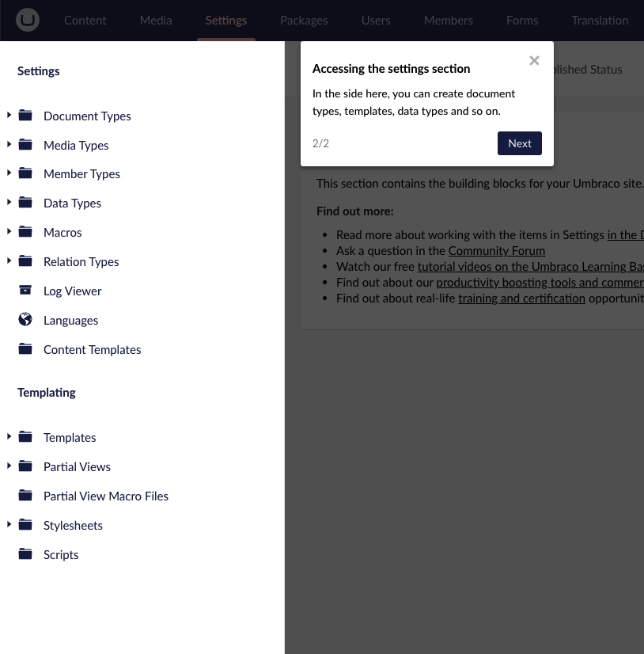This screenshot has height=654, width=644.
Task: Click the Data Types folder icon
Action: (x=25, y=202)
